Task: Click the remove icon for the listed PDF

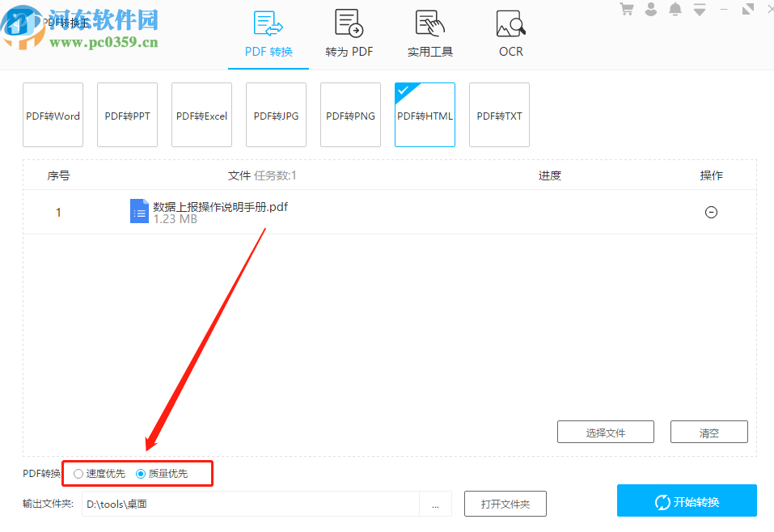Action: [711, 212]
